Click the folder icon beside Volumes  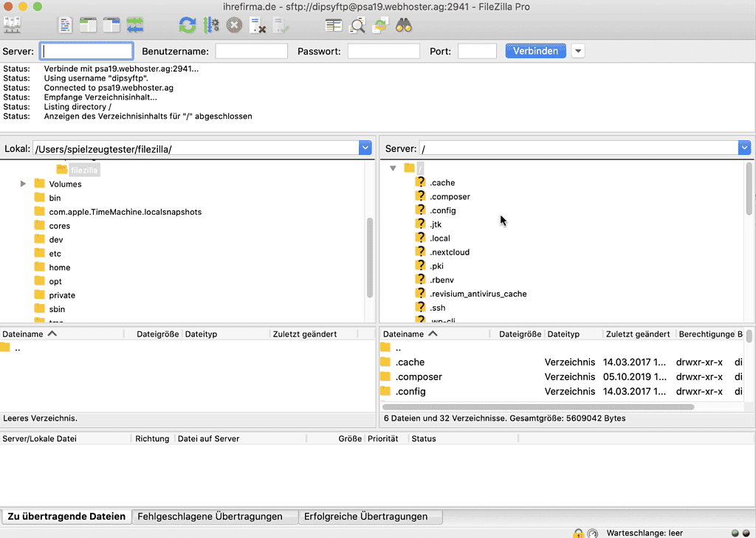coord(40,184)
